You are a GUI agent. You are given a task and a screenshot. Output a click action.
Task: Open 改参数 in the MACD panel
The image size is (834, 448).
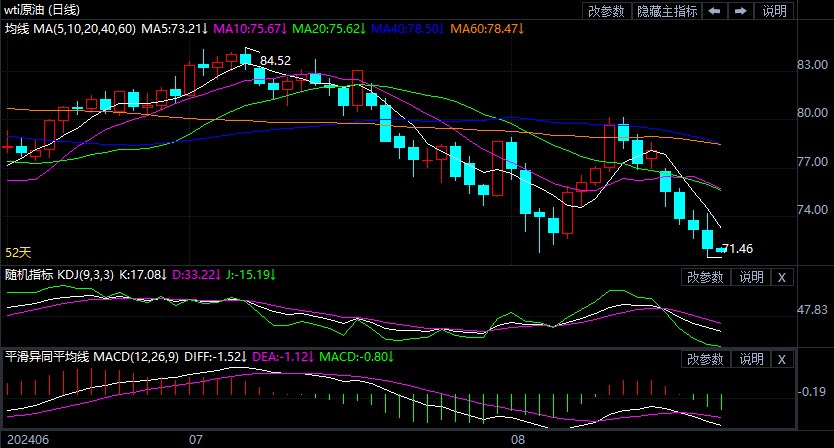705,359
